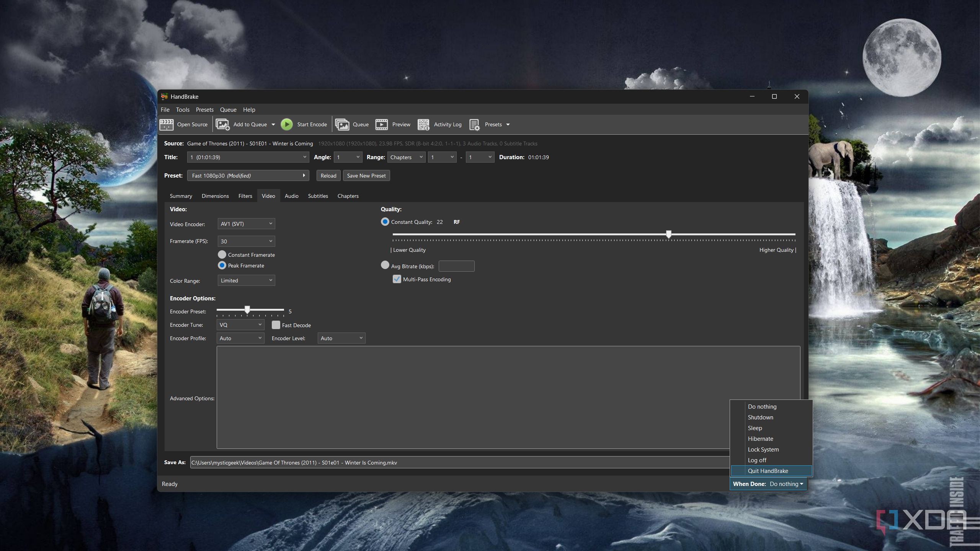Click the Queue stacked images icon

(342, 124)
